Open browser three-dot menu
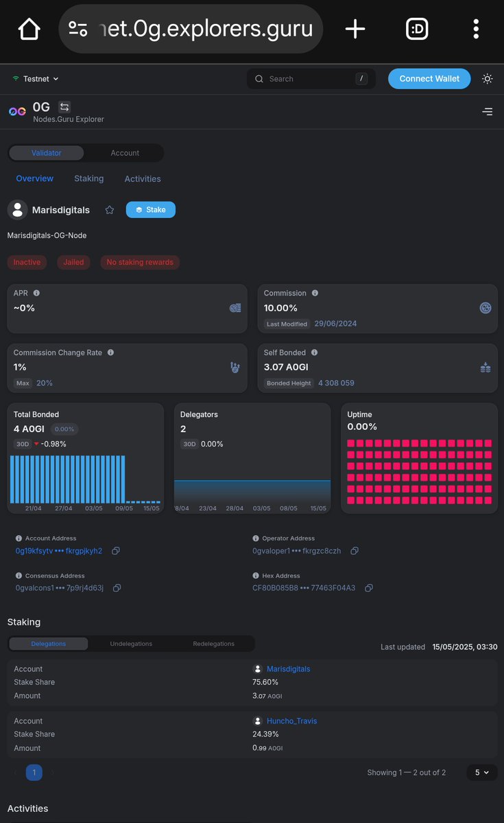Image resolution: width=504 pixels, height=823 pixels. (476, 29)
